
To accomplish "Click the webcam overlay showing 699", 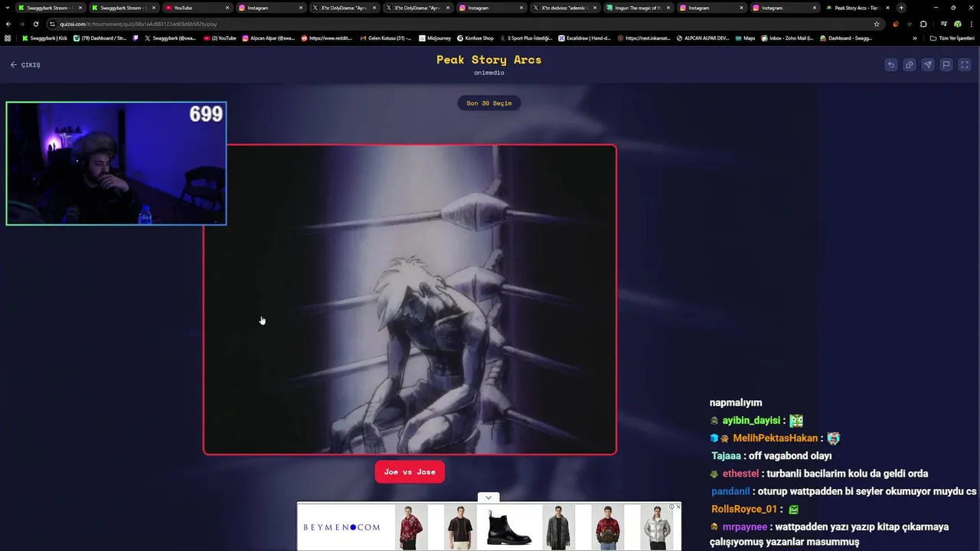I will 116,164.
